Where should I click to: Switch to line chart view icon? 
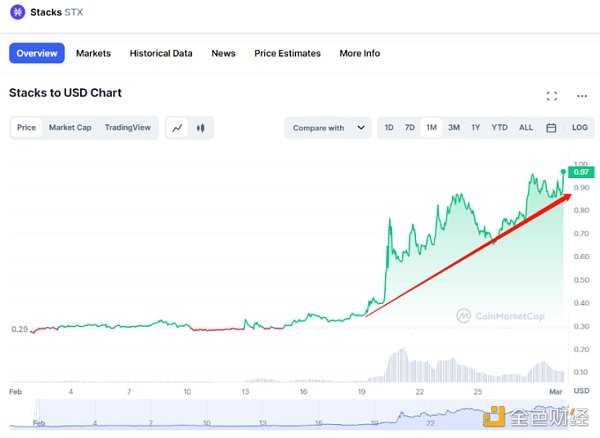point(177,128)
